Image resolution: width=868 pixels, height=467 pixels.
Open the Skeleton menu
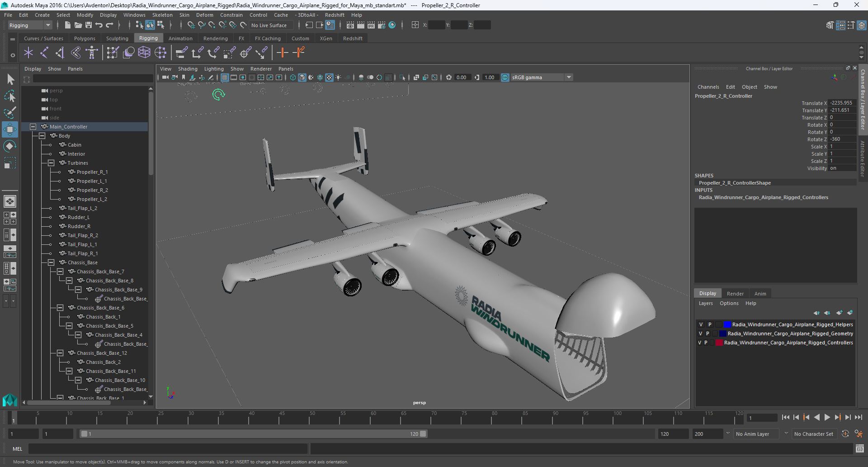(x=162, y=15)
